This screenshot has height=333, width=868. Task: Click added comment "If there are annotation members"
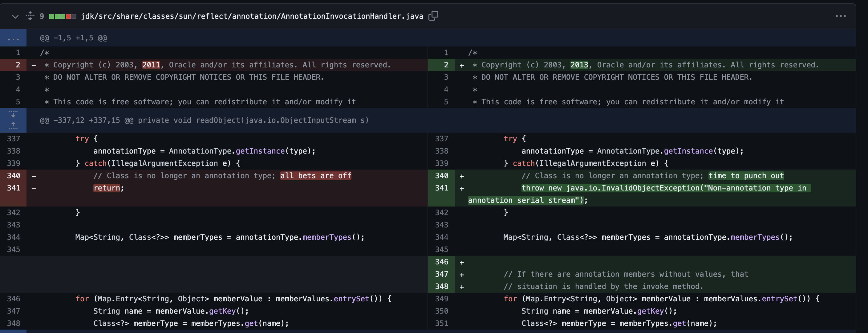(626, 274)
